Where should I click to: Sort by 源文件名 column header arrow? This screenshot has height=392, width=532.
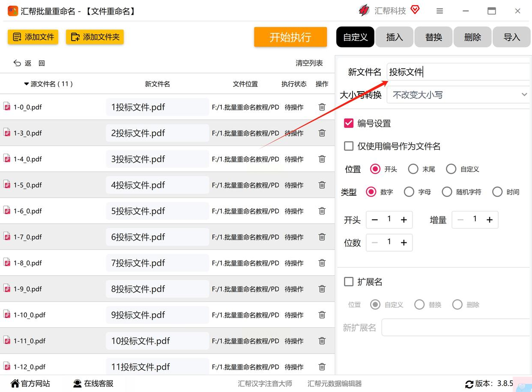pyautogui.click(x=27, y=84)
